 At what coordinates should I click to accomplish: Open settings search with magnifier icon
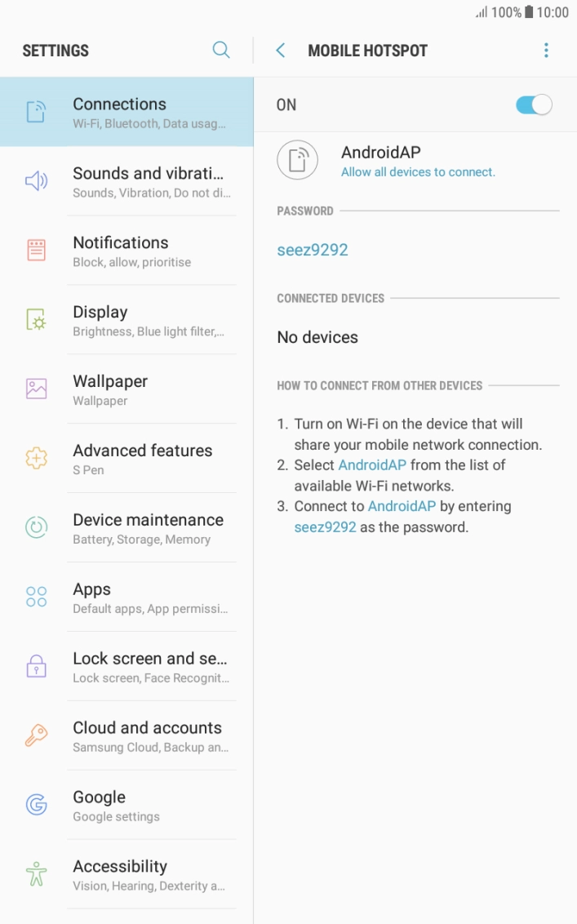(221, 50)
